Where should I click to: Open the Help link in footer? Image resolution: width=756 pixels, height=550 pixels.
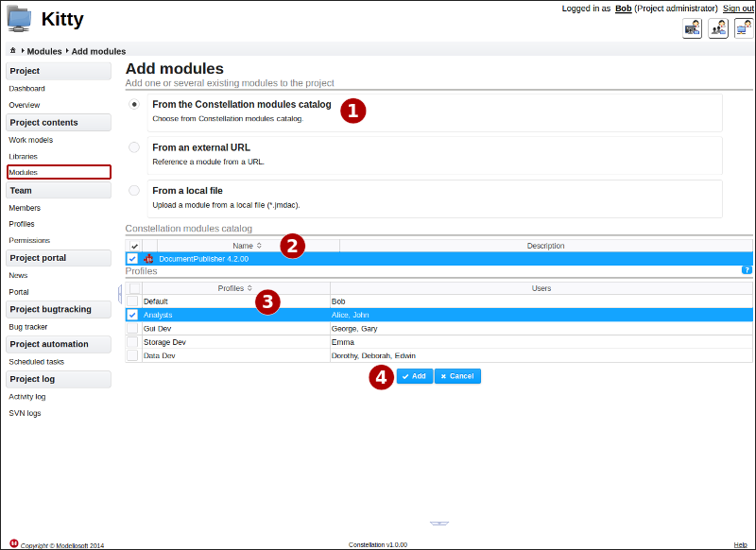coord(741,544)
